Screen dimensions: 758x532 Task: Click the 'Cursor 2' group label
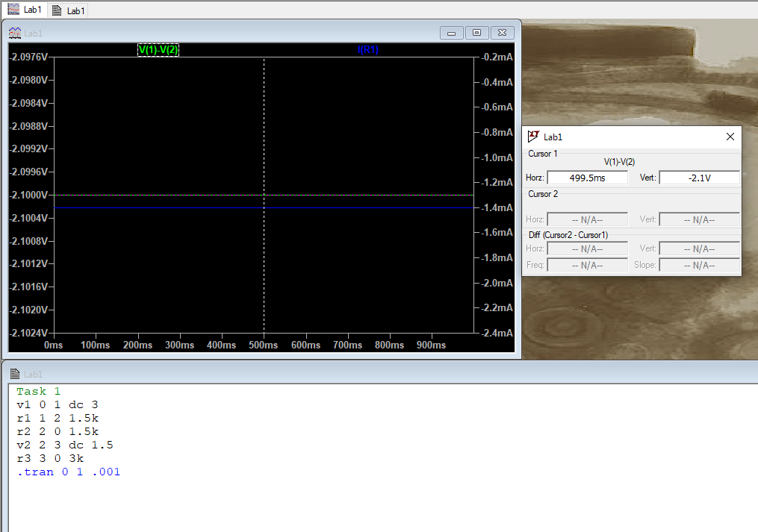click(543, 194)
